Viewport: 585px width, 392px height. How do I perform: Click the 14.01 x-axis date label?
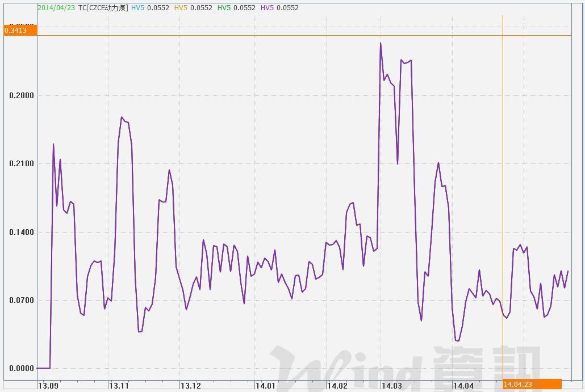[x=265, y=386]
